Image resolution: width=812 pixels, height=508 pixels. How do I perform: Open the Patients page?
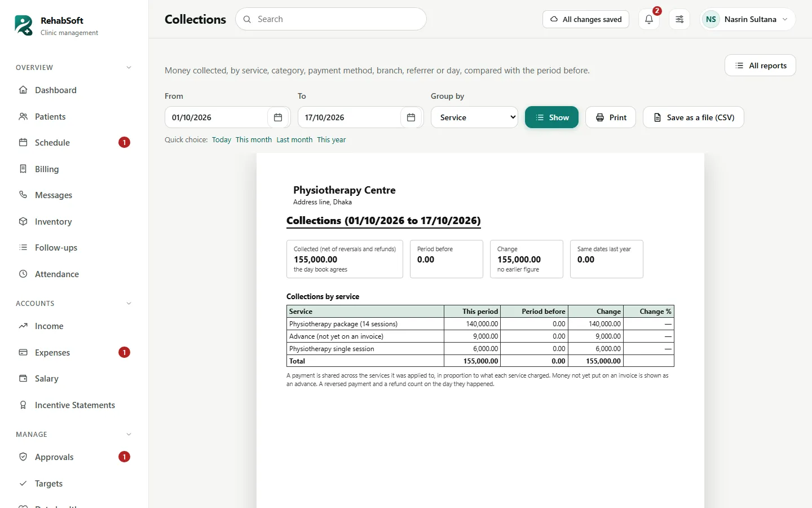[x=74, y=116]
